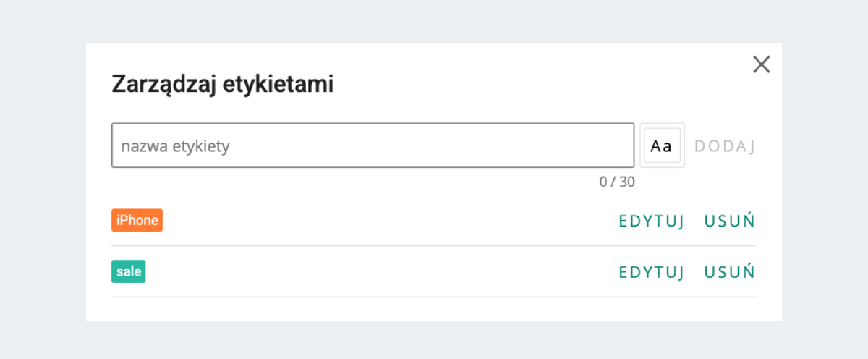
Task: Close the Zarządzaj etykietami dialog
Action: pyautogui.click(x=761, y=65)
